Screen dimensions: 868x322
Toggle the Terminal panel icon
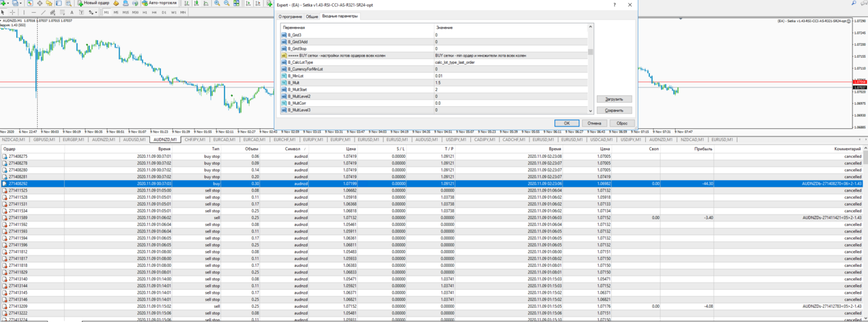coord(59,3)
